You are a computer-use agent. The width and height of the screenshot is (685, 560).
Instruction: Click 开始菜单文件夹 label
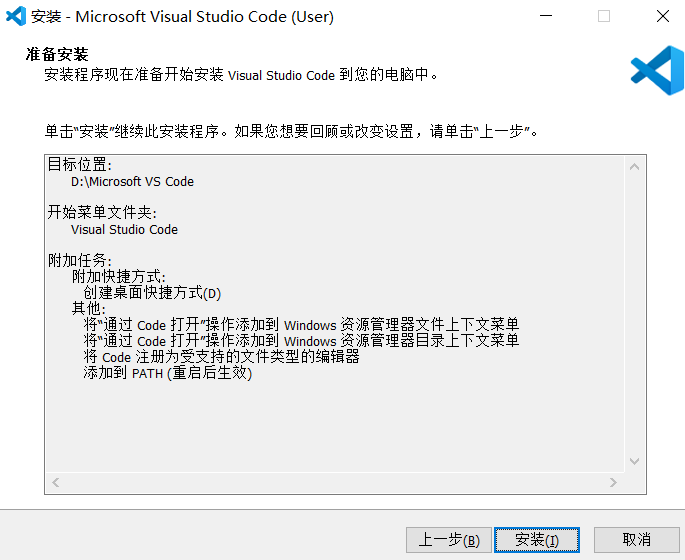(102, 213)
